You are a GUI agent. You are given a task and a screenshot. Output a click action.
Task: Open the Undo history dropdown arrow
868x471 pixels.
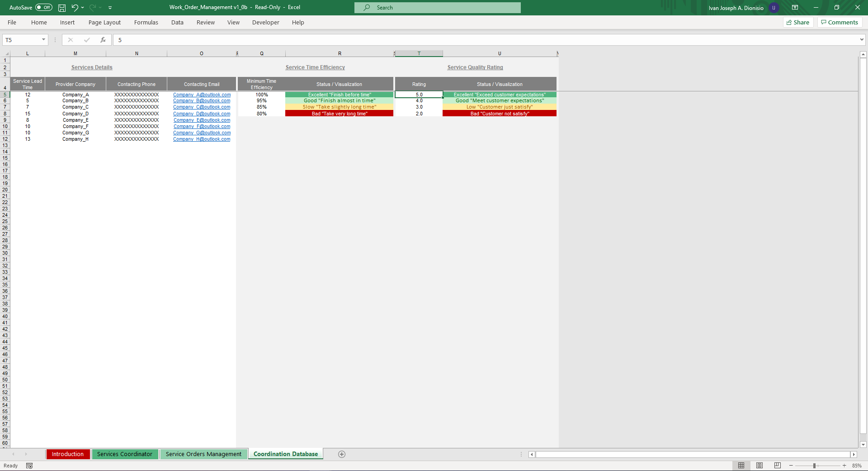(x=83, y=8)
